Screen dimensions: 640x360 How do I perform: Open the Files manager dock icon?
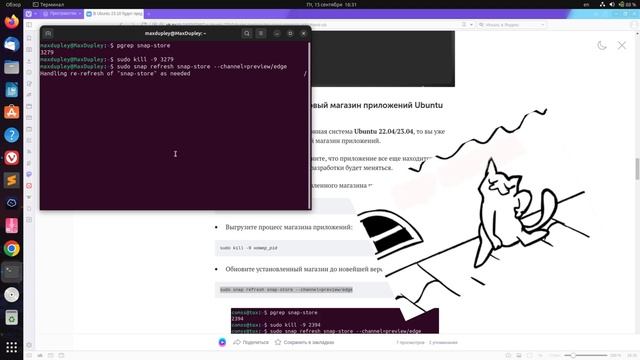click(11, 67)
